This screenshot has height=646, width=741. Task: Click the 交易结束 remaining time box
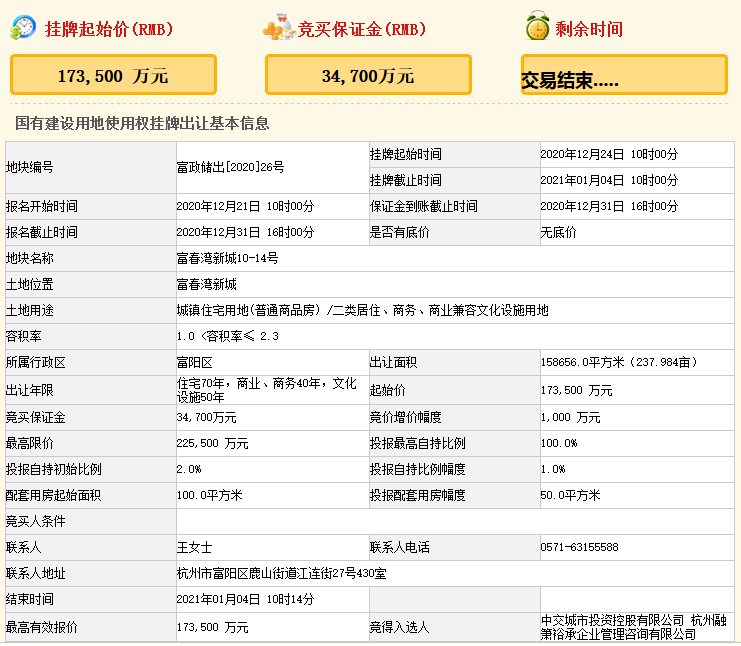tap(624, 76)
